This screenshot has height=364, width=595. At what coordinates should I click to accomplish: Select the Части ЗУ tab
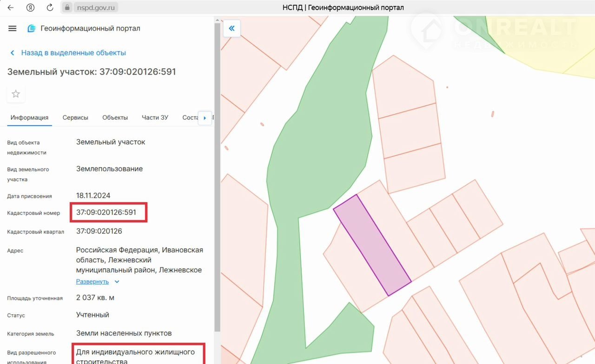[x=155, y=117]
